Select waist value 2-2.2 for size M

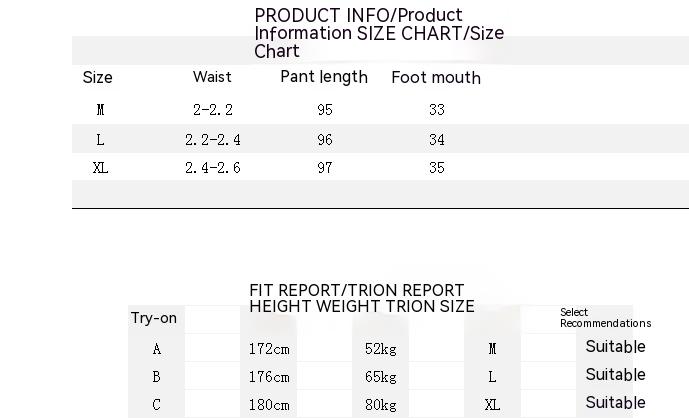pyautogui.click(x=213, y=110)
